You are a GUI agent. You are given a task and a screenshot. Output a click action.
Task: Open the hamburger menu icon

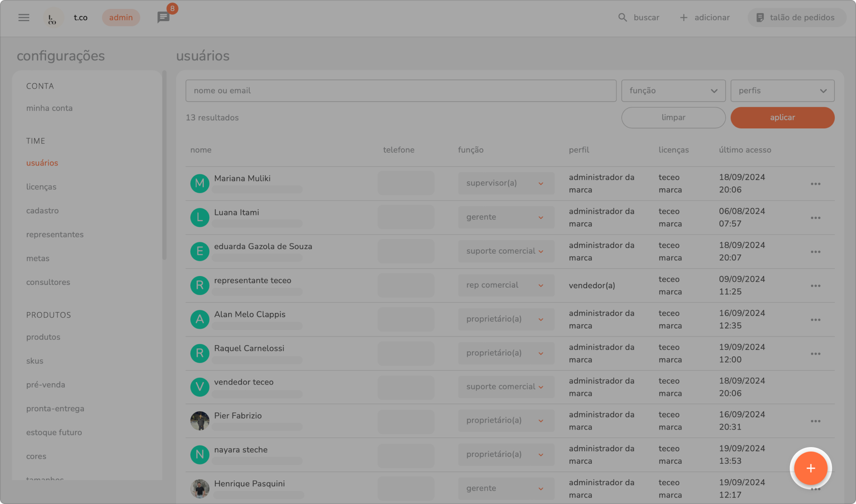[x=24, y=17]
